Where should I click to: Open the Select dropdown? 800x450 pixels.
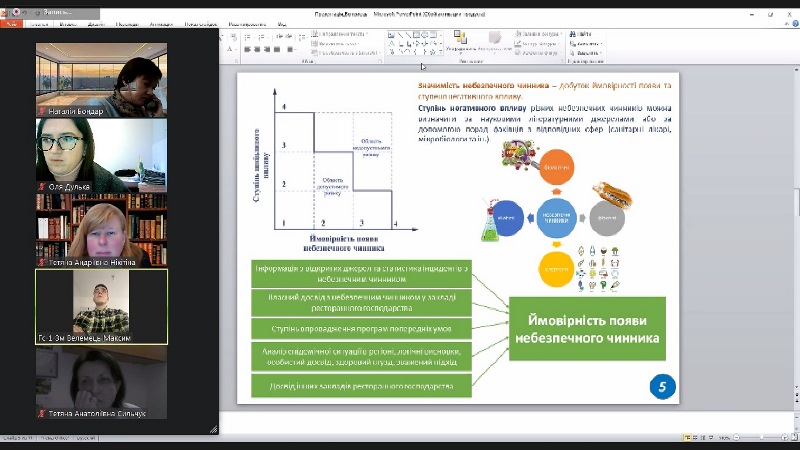tap(586, 53)
